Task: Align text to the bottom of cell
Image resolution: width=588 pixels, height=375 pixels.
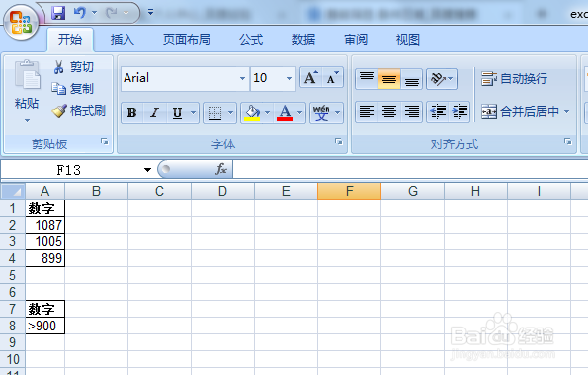Action: coord(411,79)
